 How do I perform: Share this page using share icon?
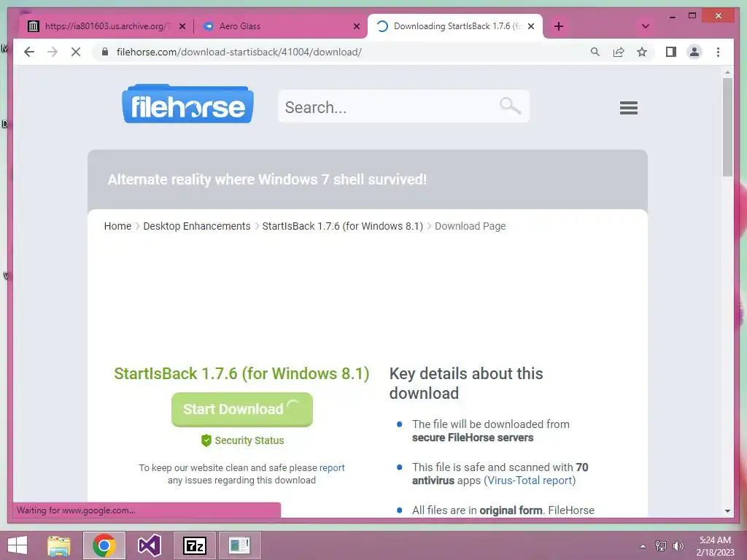[x=619, y=52]
